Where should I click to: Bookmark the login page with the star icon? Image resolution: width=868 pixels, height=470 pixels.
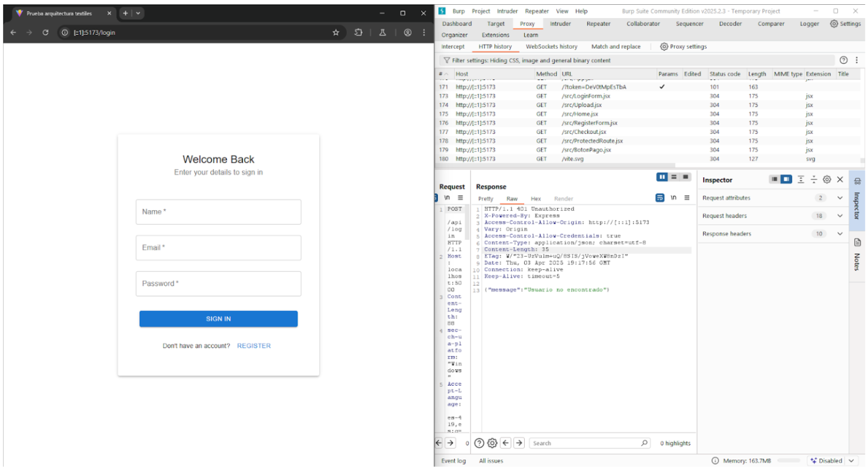[x=336, y=33]
